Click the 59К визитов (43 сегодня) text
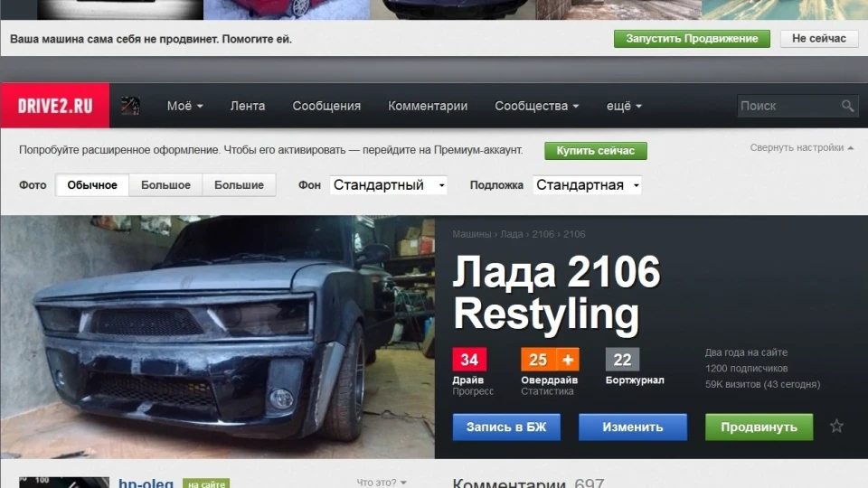This screenshot has width=868, height=488. 762,384
